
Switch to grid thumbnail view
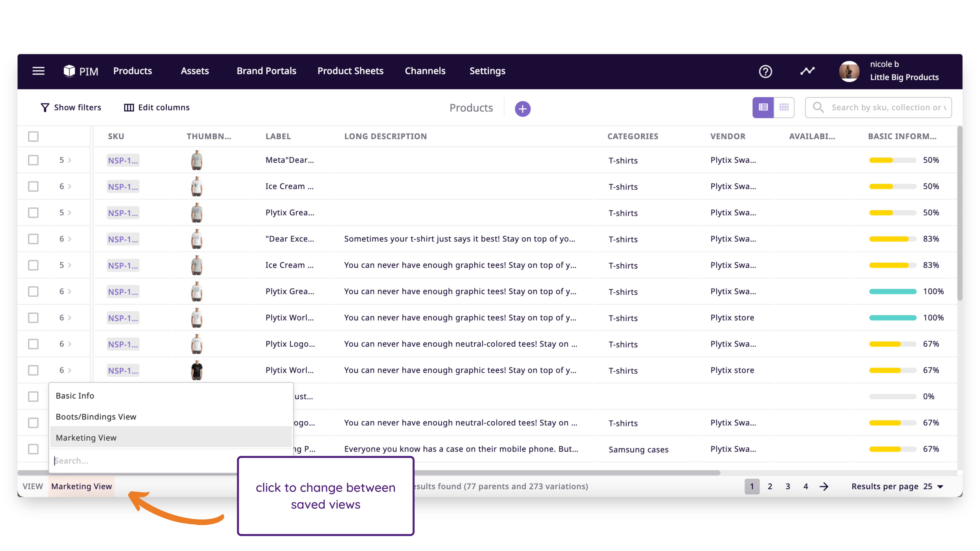tap(784, 107)
